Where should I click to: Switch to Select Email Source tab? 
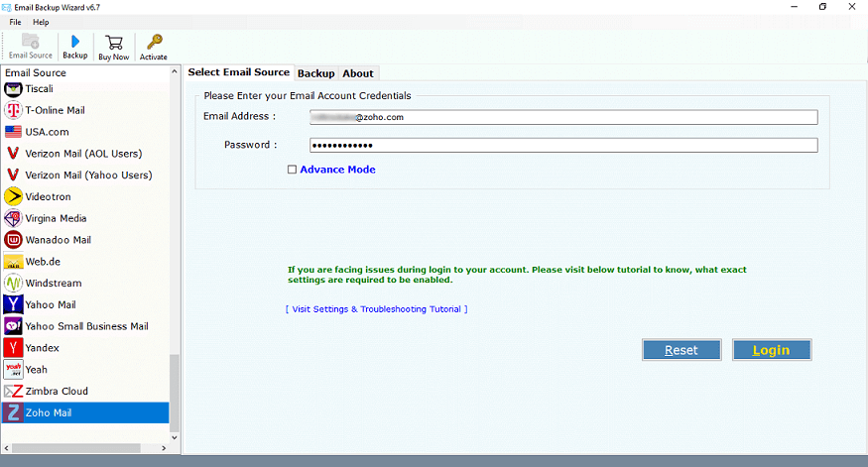[x=239, y=72]
